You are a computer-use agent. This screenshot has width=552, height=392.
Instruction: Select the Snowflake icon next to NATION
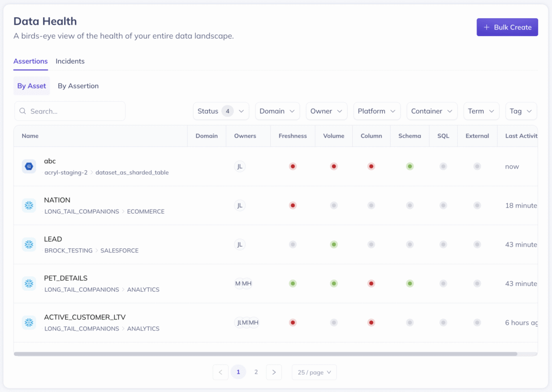(29, 205)
